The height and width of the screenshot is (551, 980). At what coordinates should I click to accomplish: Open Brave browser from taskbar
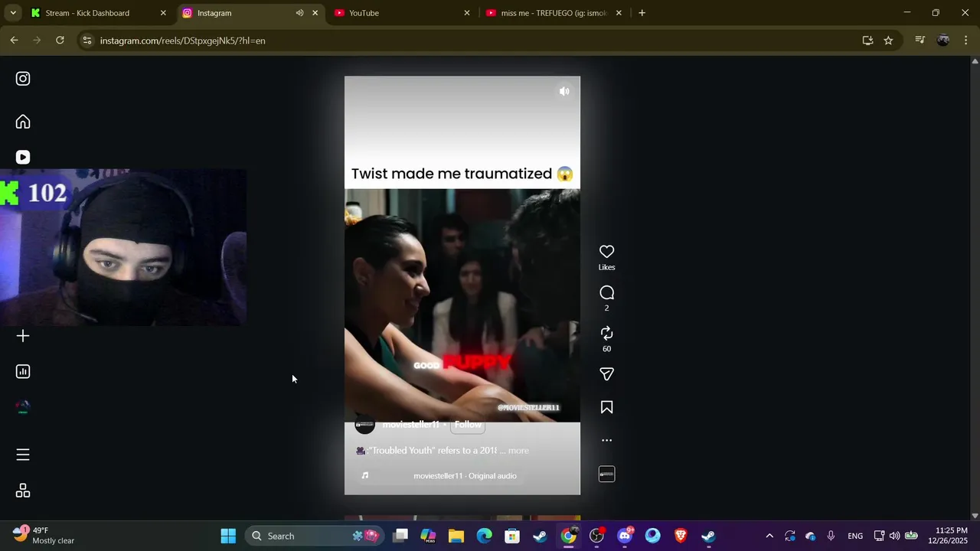point(681,536)
